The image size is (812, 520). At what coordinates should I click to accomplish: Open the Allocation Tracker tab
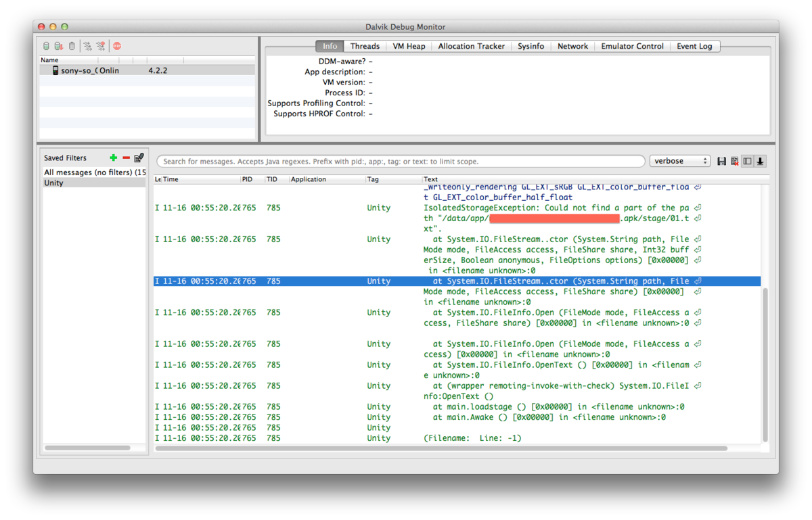click(472, 46)
